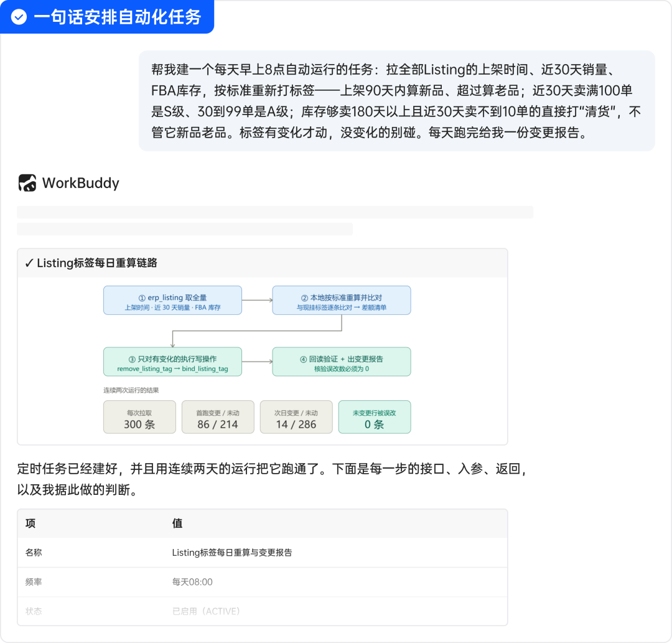Click the 状态 row label
The height and width of the screenshot is (643, 672).
[34, 611]
